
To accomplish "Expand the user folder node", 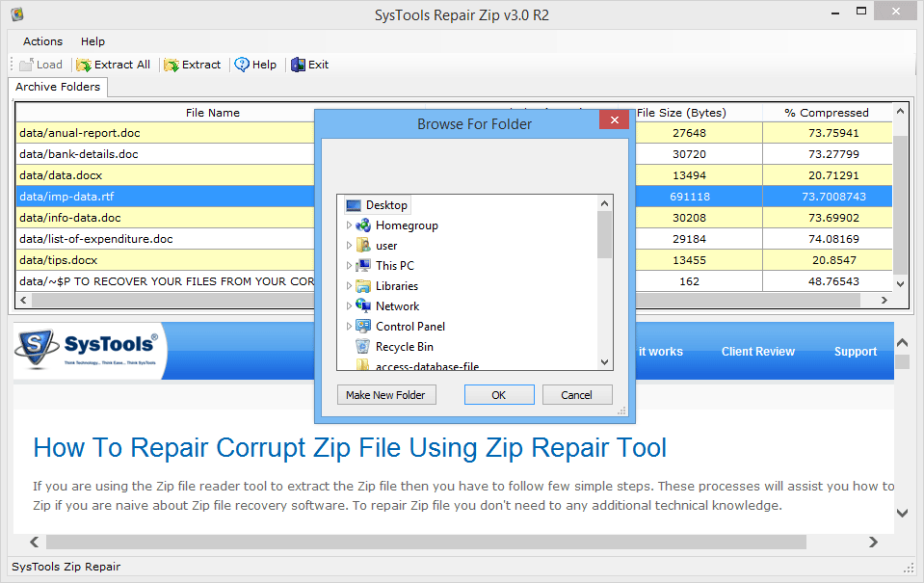I will coord(349,245).
